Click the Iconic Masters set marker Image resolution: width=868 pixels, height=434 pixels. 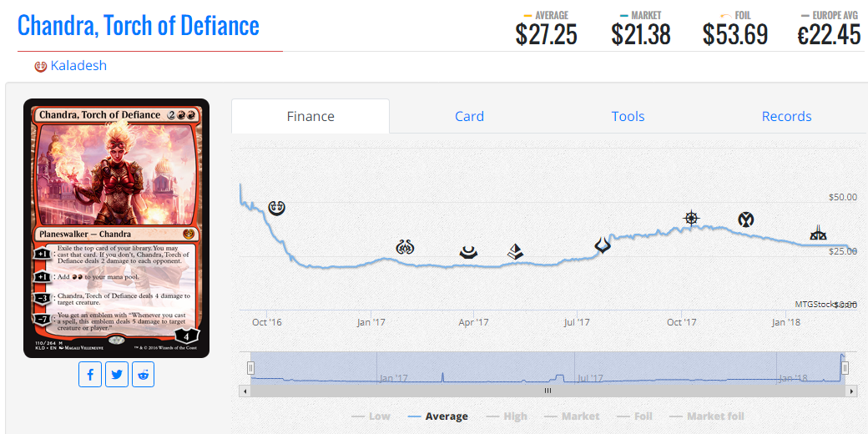746,220
